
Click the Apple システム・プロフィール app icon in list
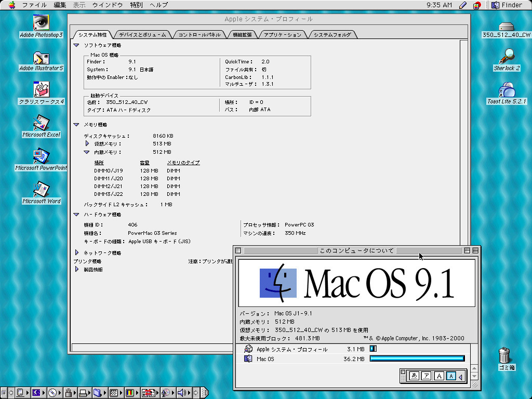click(x=248, y=349)
